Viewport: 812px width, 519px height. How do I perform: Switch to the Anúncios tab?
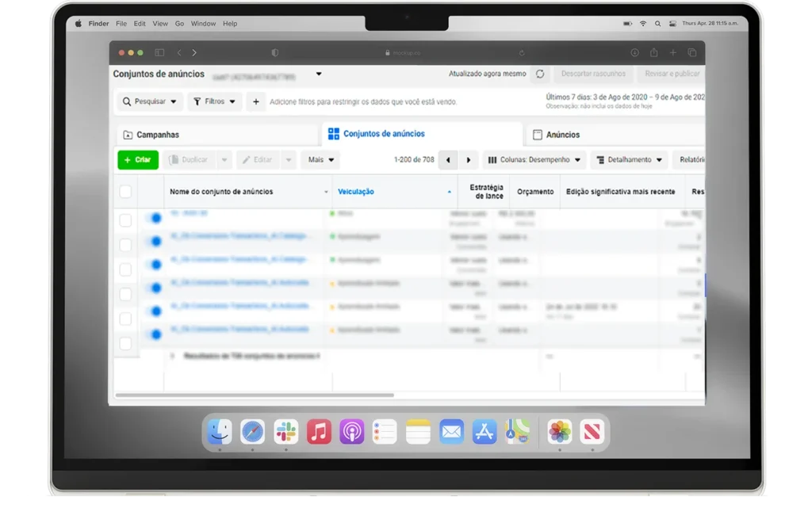[562, 135]
